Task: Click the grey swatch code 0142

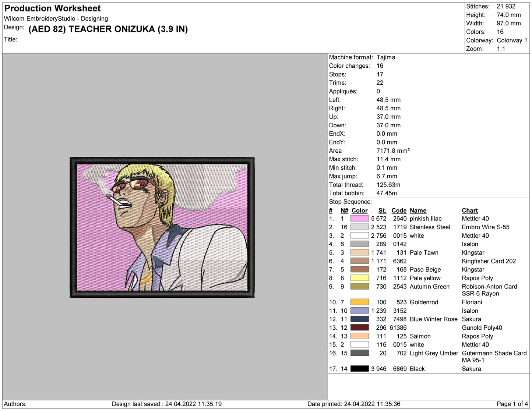Action: pos(359,244)
